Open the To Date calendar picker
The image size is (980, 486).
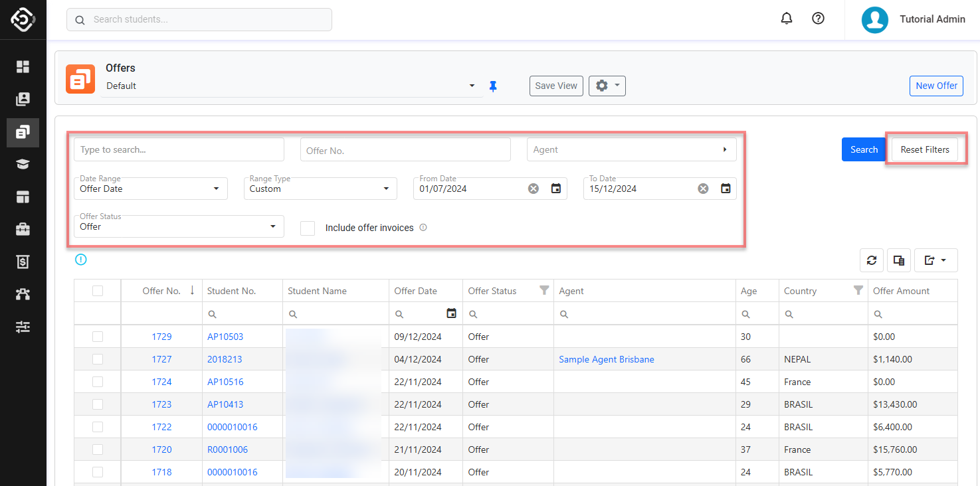726,189
